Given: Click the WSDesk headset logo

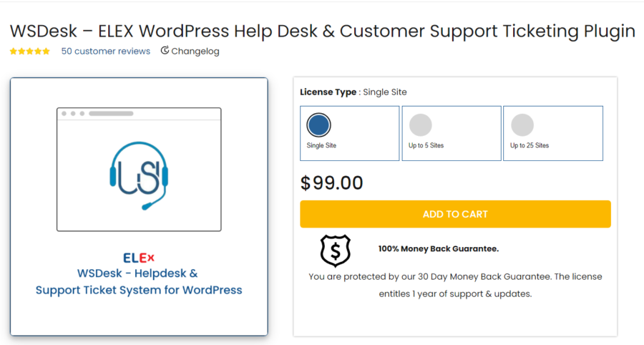Looking at the screenshot, I should point(139,174).
